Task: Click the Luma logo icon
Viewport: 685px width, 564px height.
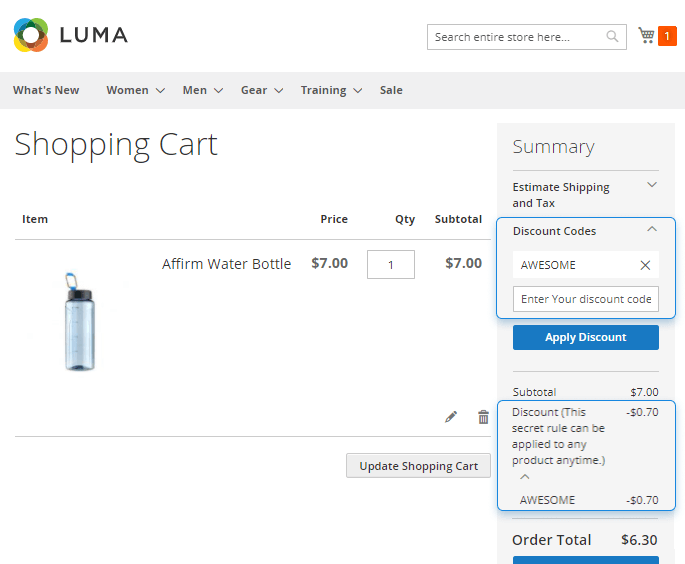Action: coord(31,35)
